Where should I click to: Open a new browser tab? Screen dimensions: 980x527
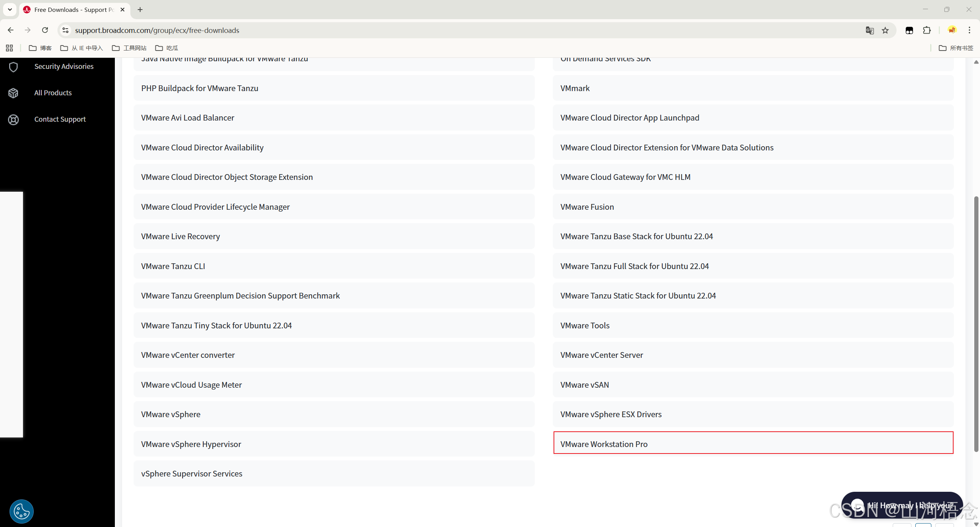[140, 10]
